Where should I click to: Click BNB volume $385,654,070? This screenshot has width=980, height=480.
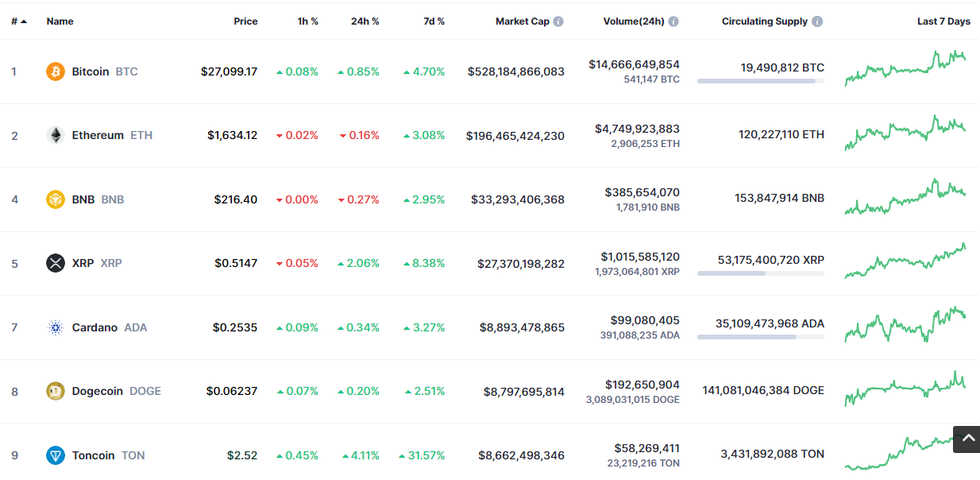[642, 192]
